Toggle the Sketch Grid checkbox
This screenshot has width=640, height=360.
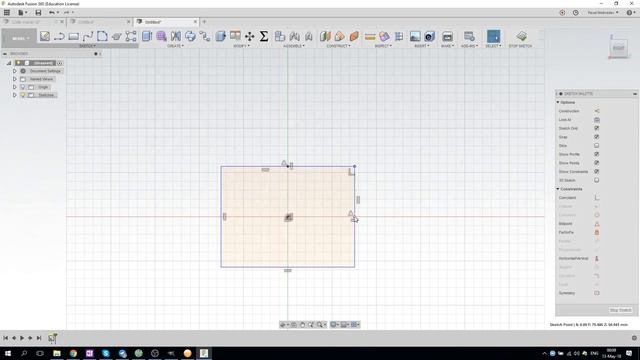point(597,128)
